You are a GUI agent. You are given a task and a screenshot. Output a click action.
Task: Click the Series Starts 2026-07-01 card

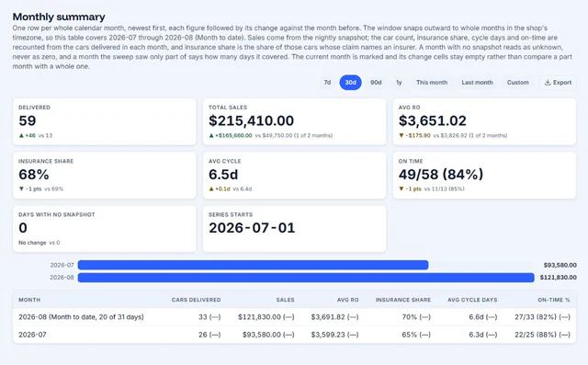click(x=294, y=229)
